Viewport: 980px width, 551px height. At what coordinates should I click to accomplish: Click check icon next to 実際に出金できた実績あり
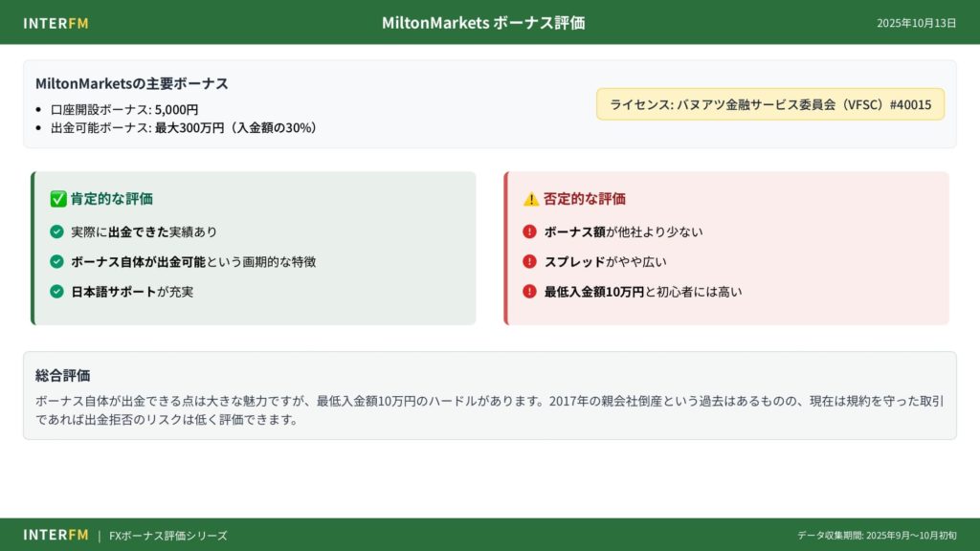pyautogui.click(x=56, y=231)
